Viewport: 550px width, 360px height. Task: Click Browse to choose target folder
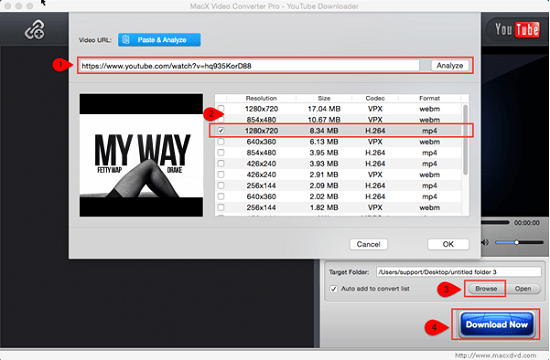coord(486,289)
